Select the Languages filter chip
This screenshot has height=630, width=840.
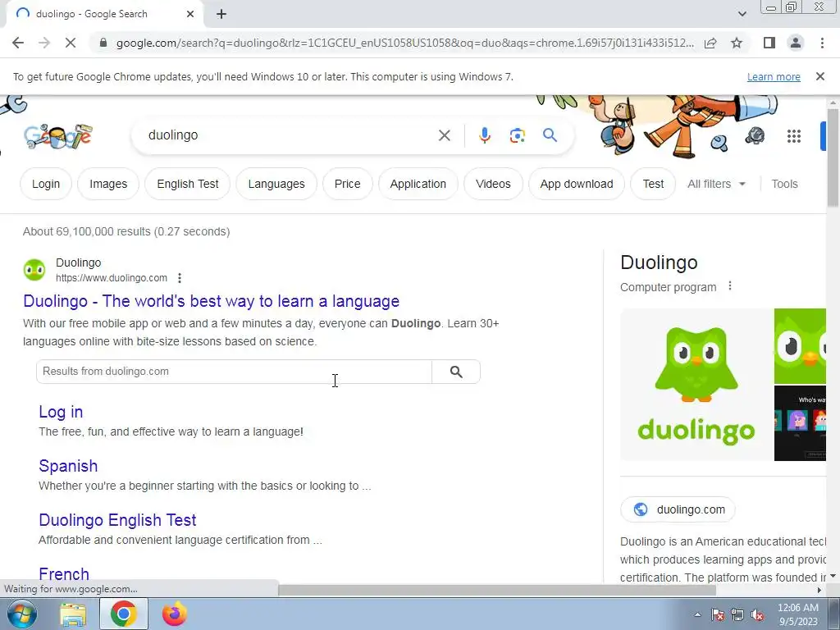tap(276, 184)
